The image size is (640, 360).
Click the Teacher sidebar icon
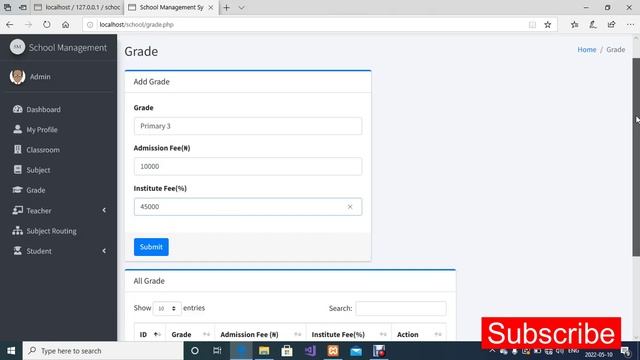pyautogui.click(x=18, y=211)
